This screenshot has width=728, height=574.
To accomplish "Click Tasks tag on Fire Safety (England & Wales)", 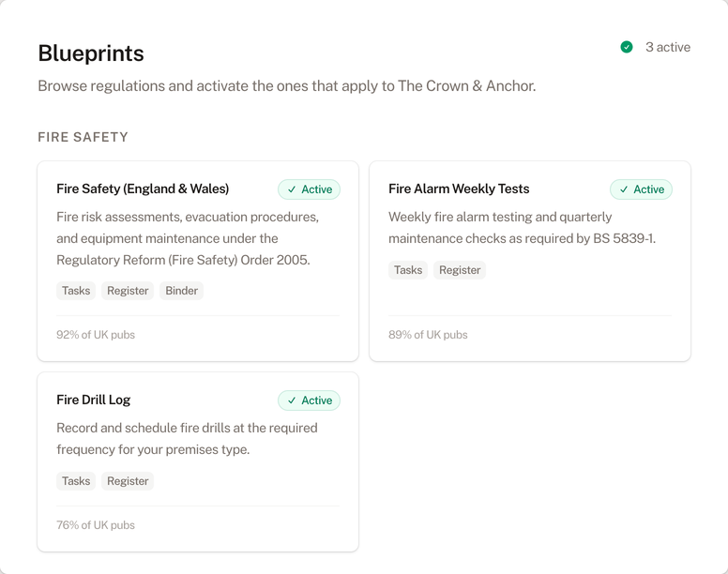I will [76, 291].
